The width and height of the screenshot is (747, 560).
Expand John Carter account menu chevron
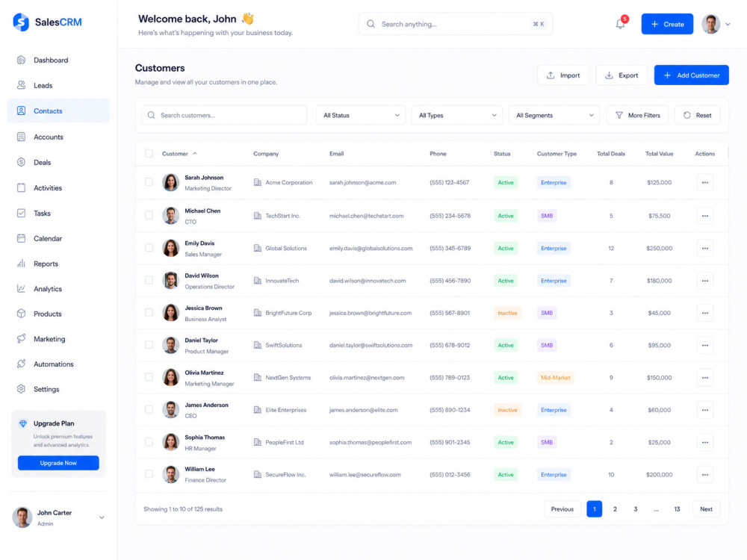click(x=102, y=517)
